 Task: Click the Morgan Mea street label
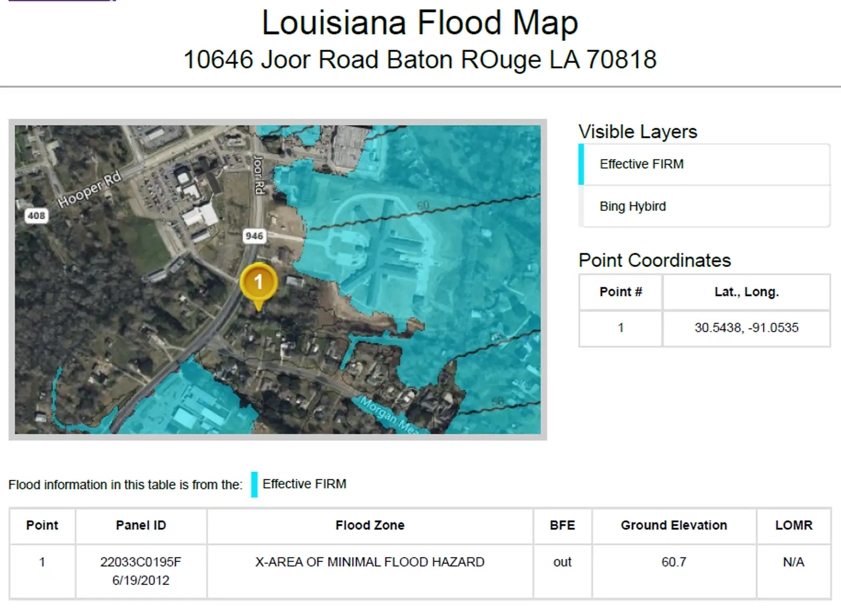(388, 415)
